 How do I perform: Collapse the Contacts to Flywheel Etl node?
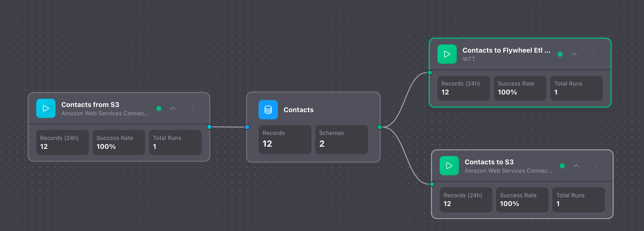click(574, 54)
